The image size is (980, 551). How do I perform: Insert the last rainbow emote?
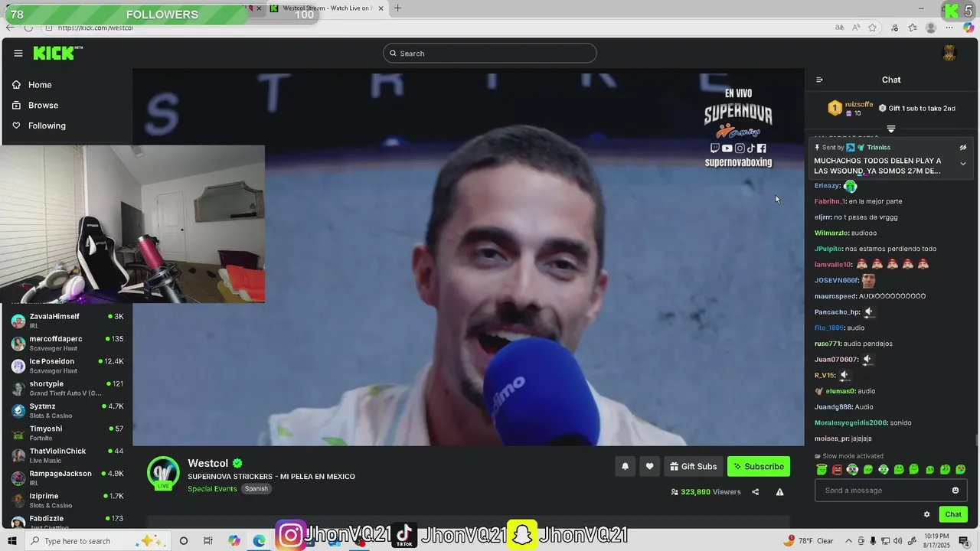tap(961, 469)
